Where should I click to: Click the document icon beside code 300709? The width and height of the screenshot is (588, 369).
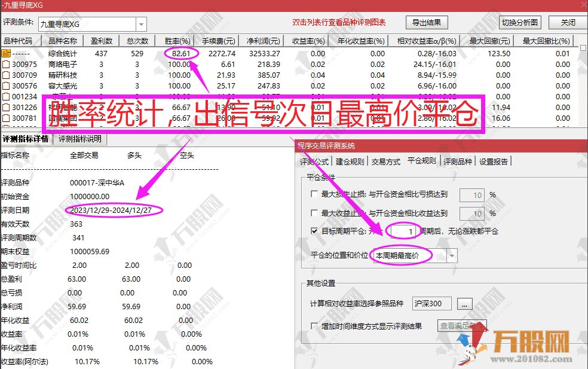click(x=6, y=75)
